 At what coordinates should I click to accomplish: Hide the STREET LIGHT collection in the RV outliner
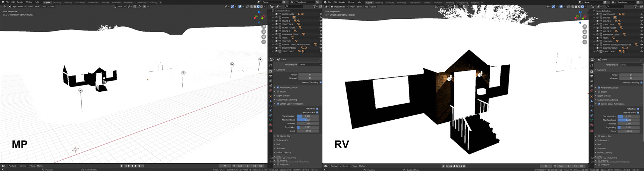tap(641, 51)
